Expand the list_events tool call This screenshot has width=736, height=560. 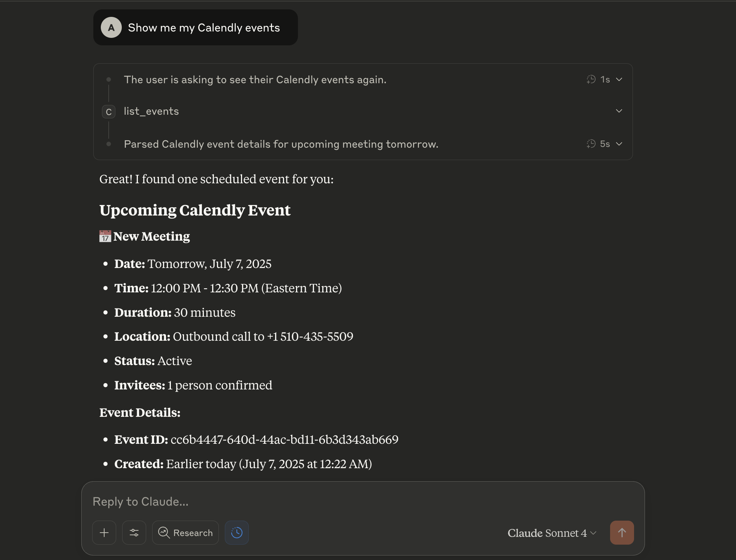pos(619,111)
